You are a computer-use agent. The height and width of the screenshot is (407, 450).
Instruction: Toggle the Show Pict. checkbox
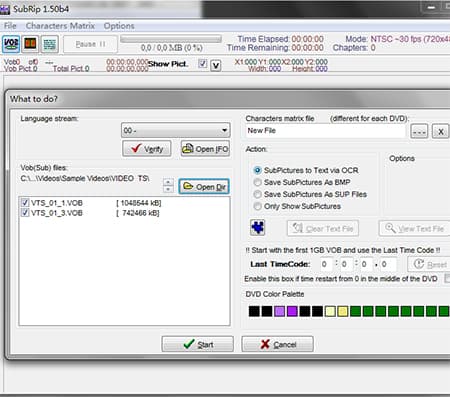203,63
